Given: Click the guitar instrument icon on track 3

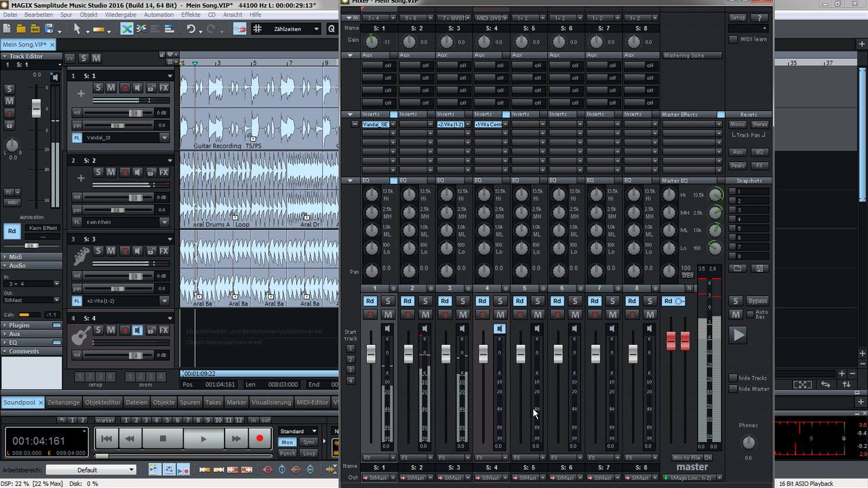Looking at the screenshot, I should click(81, 256).
